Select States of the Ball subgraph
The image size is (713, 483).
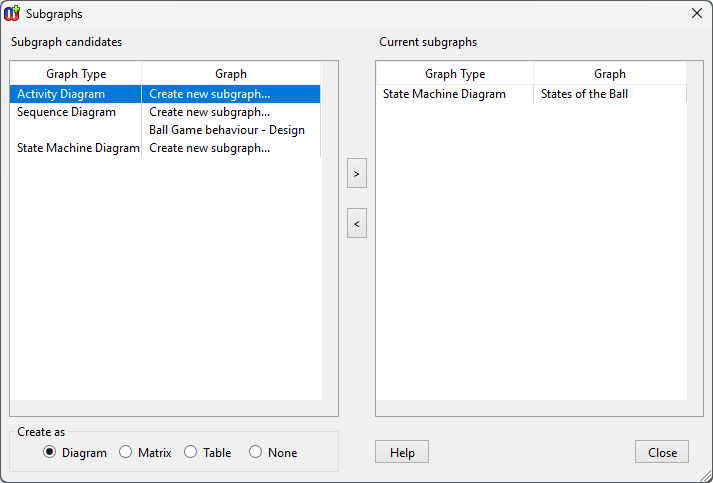pyautogui.click(x=584, y=94)
